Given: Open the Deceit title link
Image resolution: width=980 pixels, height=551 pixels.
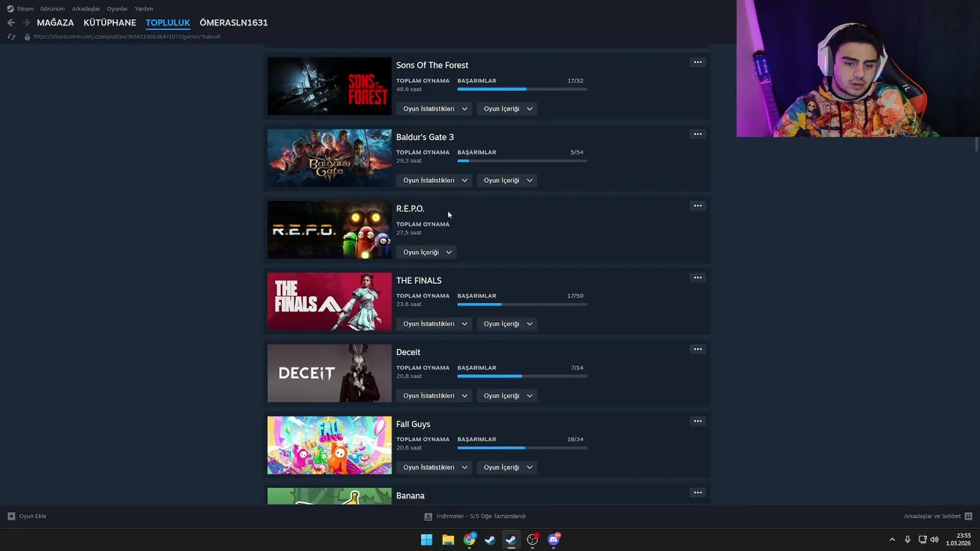Looking at the screenshot, I should point(408,352).
